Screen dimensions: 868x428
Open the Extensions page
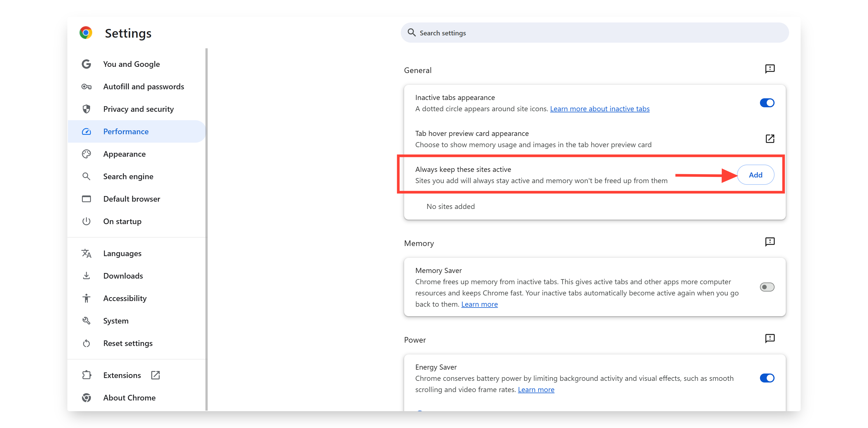tap(136, 375)
